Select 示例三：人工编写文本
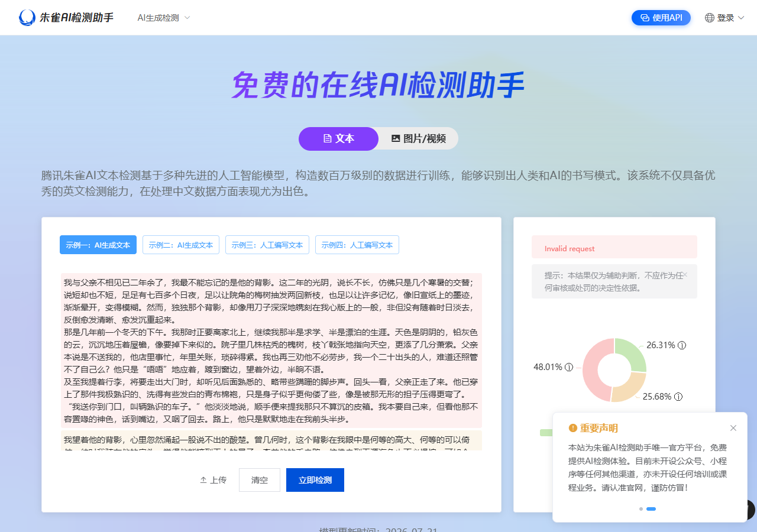The width and height of the screenshot is (757, 532). click(x=267, y=245)
